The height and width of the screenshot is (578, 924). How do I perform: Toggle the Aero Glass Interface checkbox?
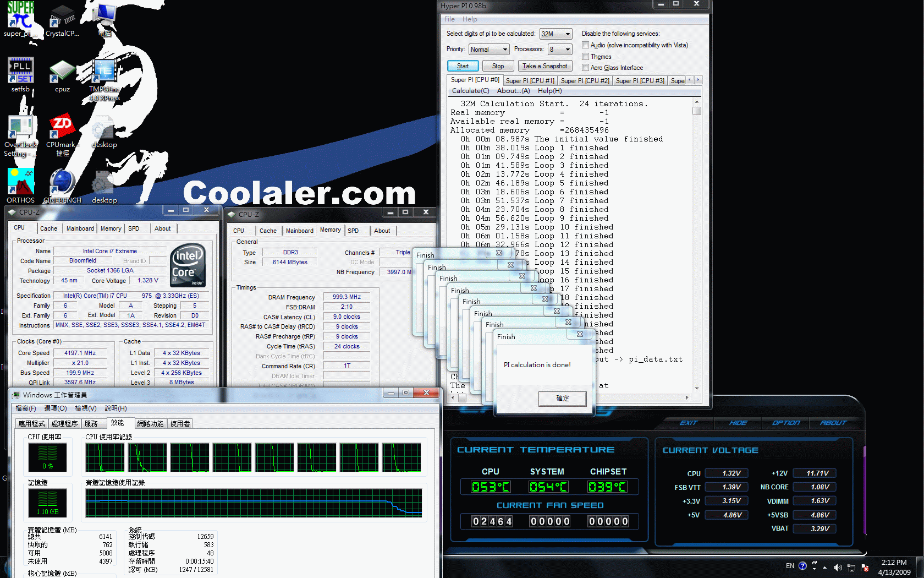coord(586,68)
